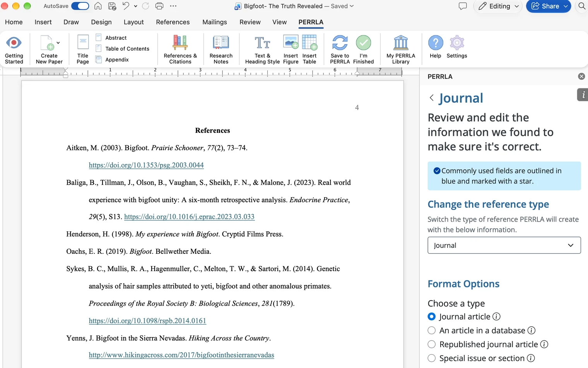Go to the Review tab

pyautogui.click(x=250, y=22)
